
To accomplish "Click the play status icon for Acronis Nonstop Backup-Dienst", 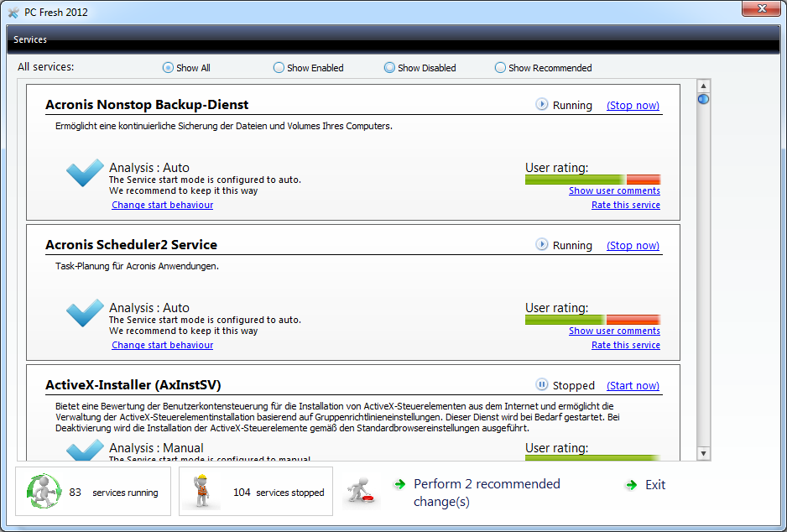I will pos(541,104).
